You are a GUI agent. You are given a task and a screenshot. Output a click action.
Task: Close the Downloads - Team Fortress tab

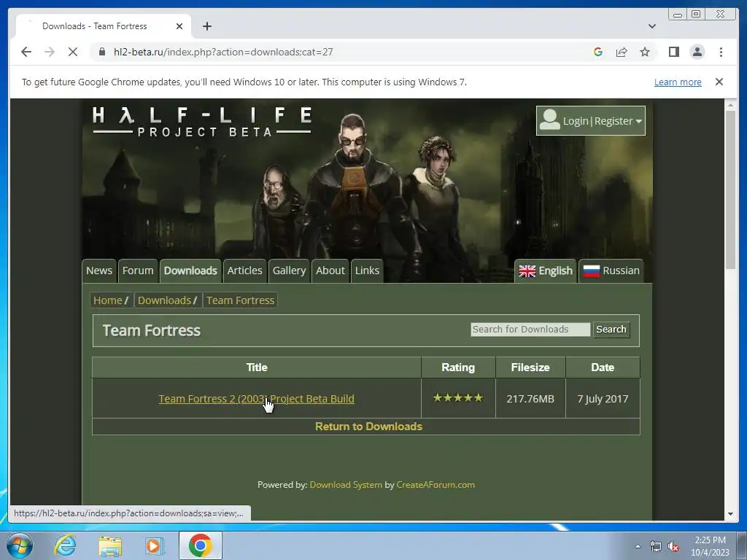point(179,26)
